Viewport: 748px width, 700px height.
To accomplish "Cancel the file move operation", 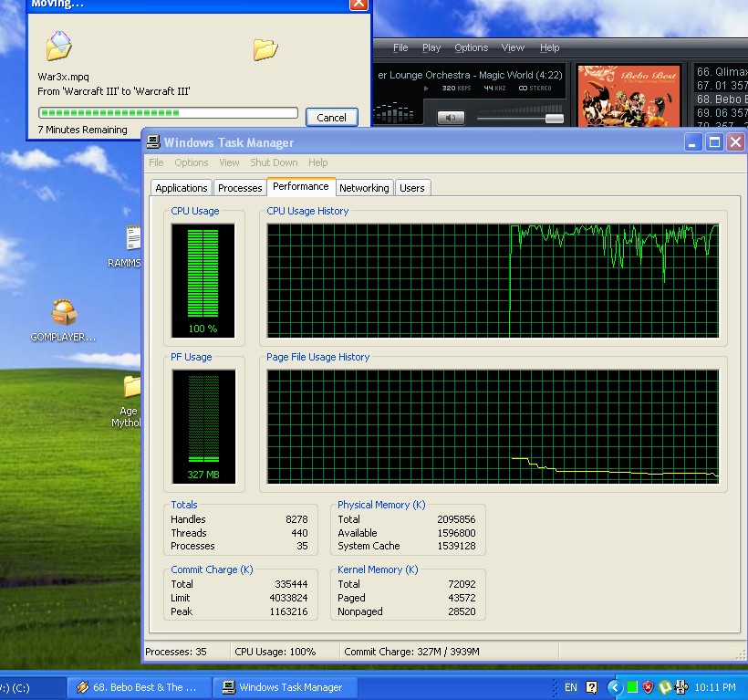I will pyautogui.click(x=331, y=118).
